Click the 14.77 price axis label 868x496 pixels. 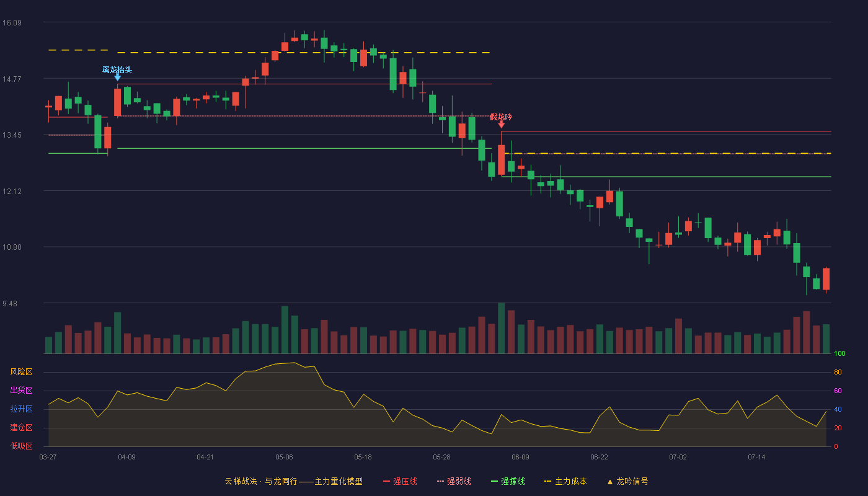coord(12,79)
